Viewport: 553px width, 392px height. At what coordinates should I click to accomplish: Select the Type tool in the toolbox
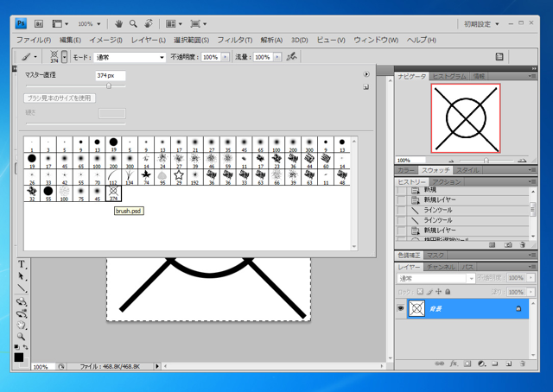(x=21, y=264)
